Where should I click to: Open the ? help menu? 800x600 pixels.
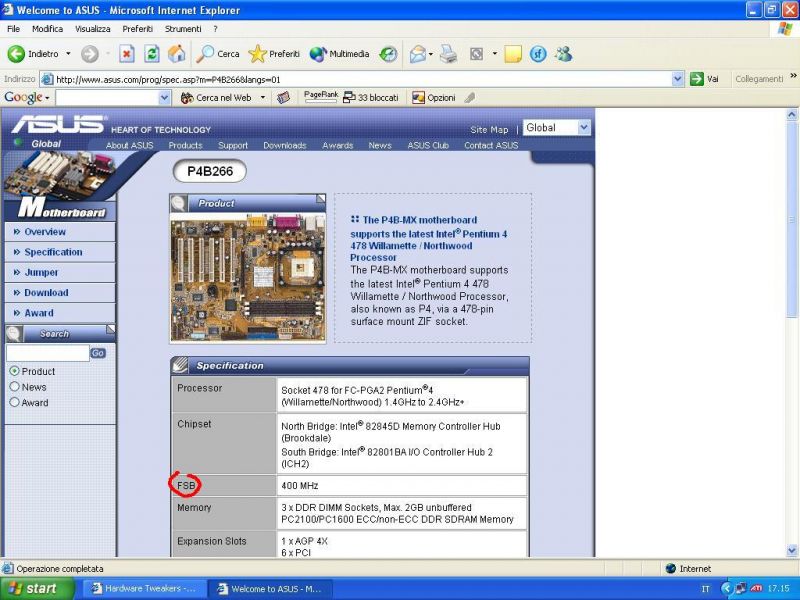(215, 29)
